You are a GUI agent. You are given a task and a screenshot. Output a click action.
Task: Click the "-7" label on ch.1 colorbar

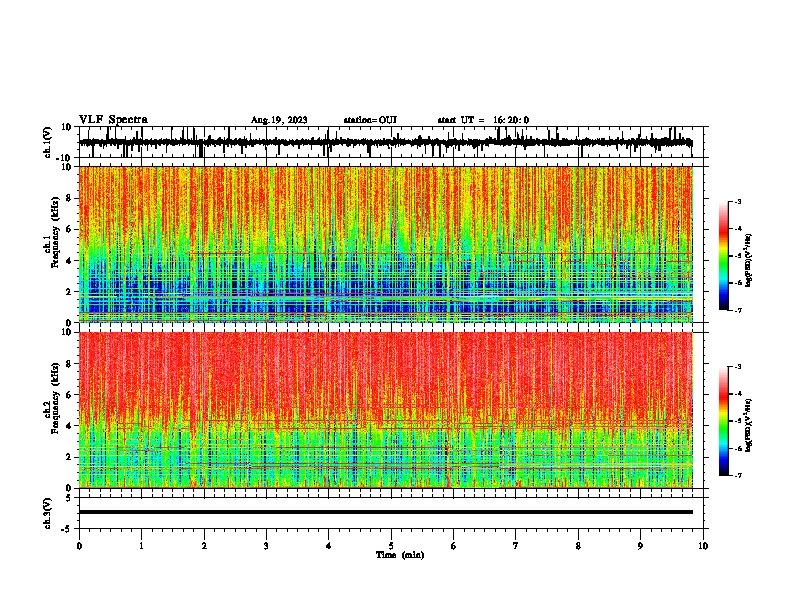[x=738, y=310]
